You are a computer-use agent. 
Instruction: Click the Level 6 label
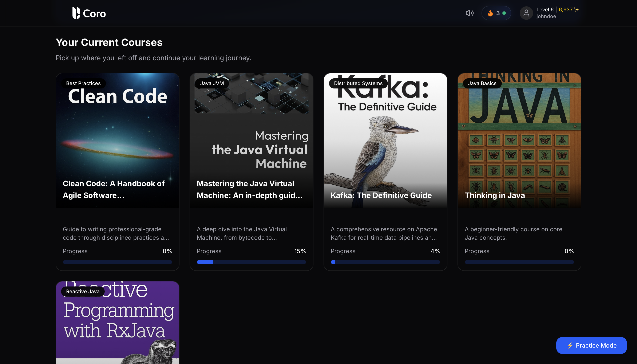tap(545, 10)
